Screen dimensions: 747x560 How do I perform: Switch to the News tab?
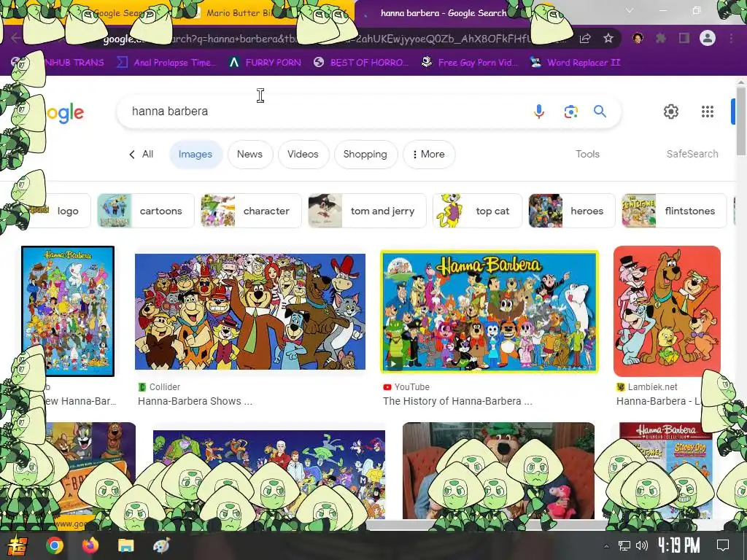pos(250,155)
